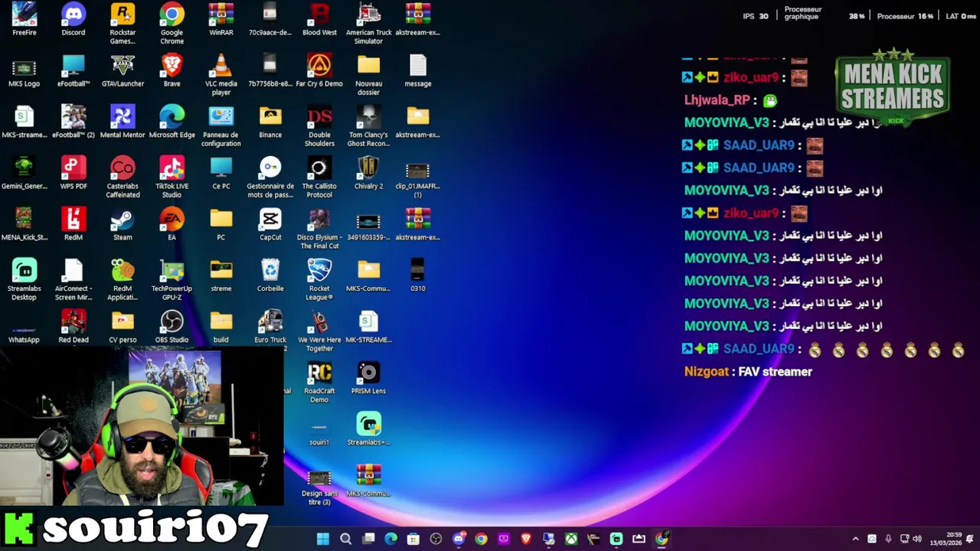
Task: Open the Binance folder icon
Action: (x=270, y=122)
